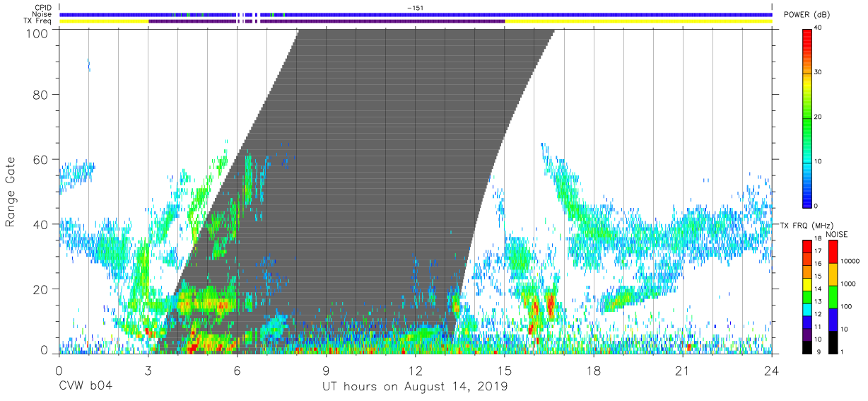Click the "80" Range Gate axis tick
This screenshot has height=401, width=868.
[x=41, y=95]
